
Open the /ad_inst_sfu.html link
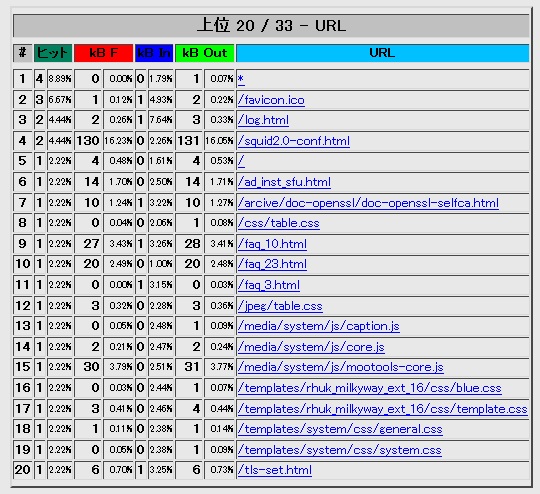[284, 182]
